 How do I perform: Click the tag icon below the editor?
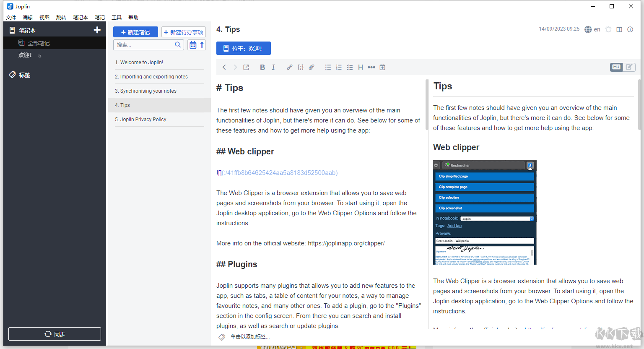222,337
